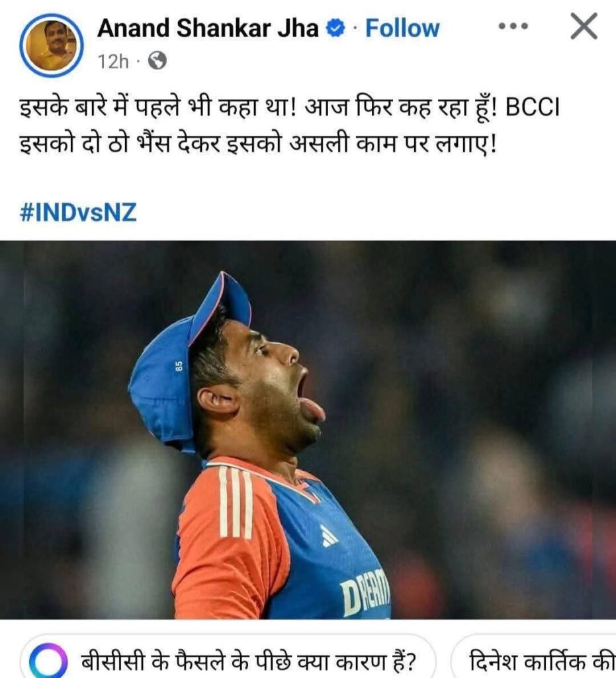Click the Adidas logo on the jersey
The height and width of the screenshot is (678, 616).
328,536
